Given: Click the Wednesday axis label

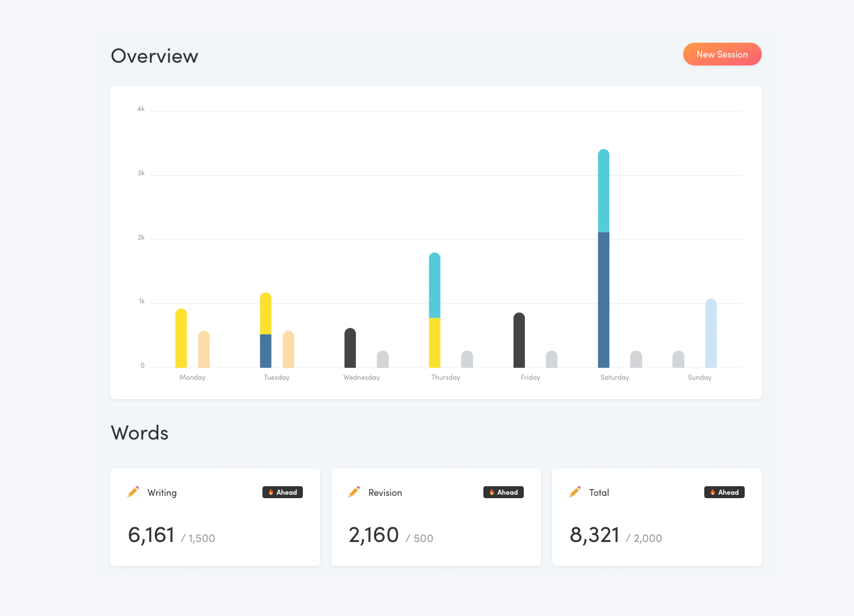Looking at the screenshot, I should [x=362, y=377].
